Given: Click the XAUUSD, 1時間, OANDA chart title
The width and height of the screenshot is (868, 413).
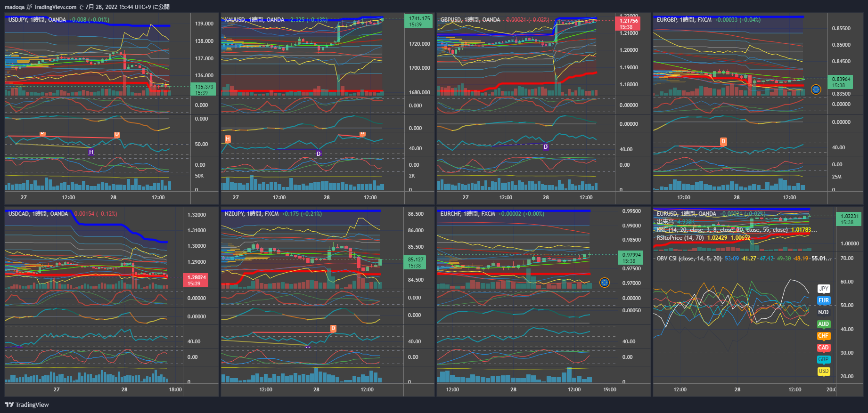Looking at the screenshot, I should tap(254, 20).
